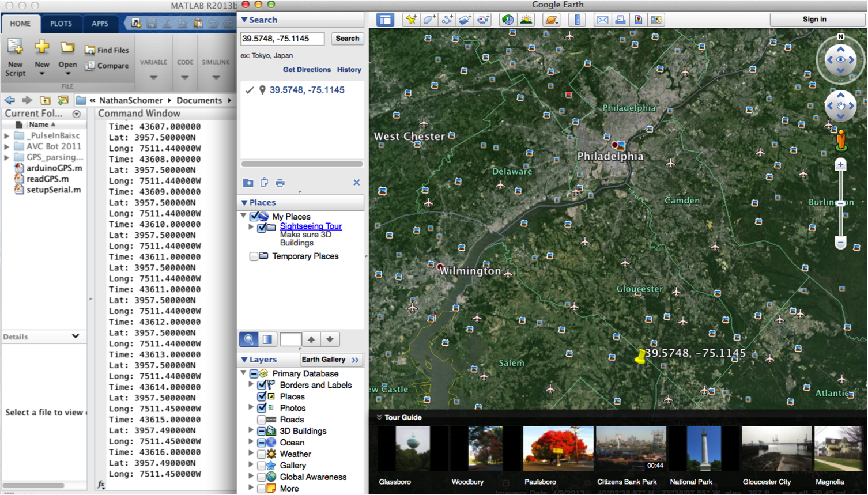Go back in MATLAB folder navigation
Image resolution: width=868 pixels, height=495 pixels.
click(10, 100)
